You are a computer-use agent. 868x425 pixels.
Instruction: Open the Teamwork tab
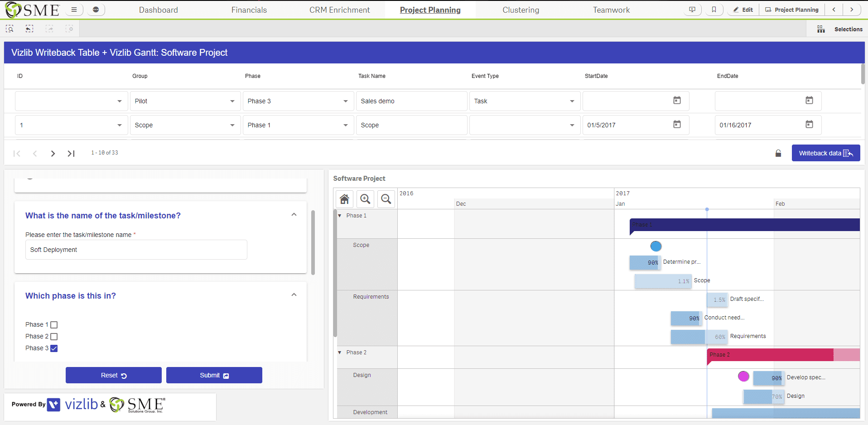612,10
